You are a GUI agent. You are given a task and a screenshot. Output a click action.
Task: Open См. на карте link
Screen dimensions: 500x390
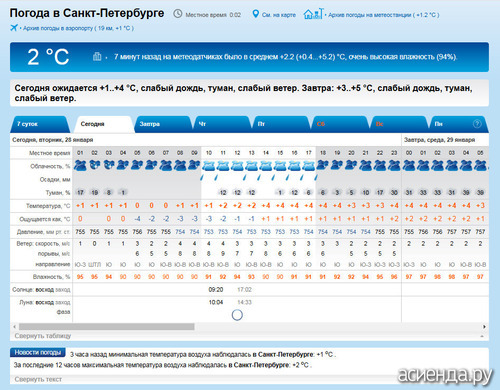279,15
